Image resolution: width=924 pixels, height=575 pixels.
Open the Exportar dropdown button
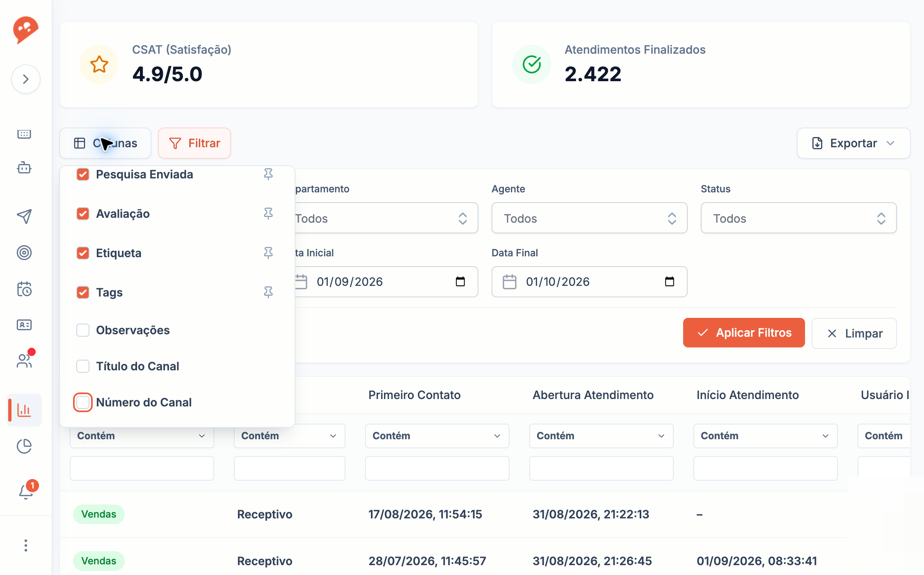pyautogui.click(x=853, y=143)
